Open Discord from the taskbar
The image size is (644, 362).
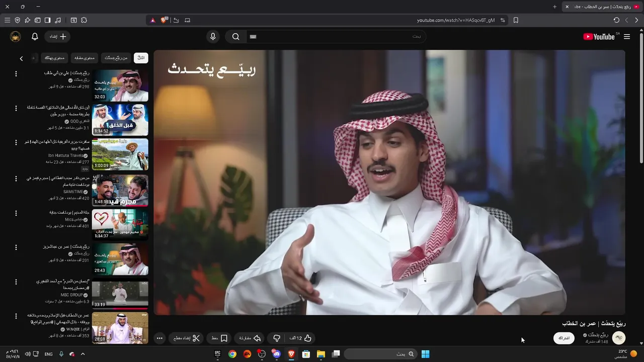point(276,354)
